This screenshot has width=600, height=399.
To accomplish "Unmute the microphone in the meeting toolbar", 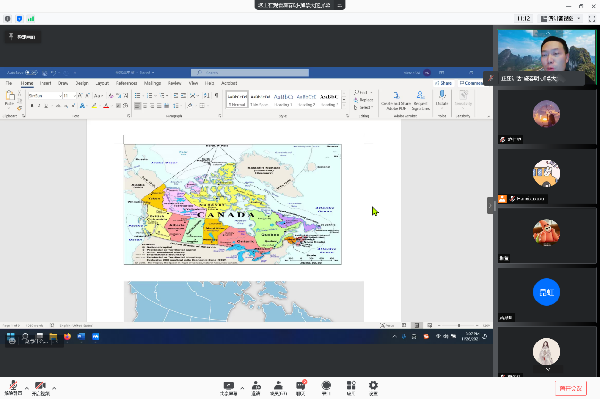I will 13,388.
